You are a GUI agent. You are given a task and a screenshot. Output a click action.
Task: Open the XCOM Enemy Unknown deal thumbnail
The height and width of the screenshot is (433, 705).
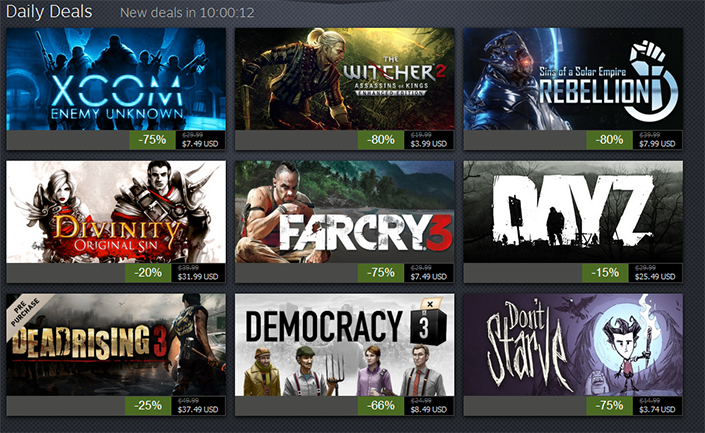116,79
